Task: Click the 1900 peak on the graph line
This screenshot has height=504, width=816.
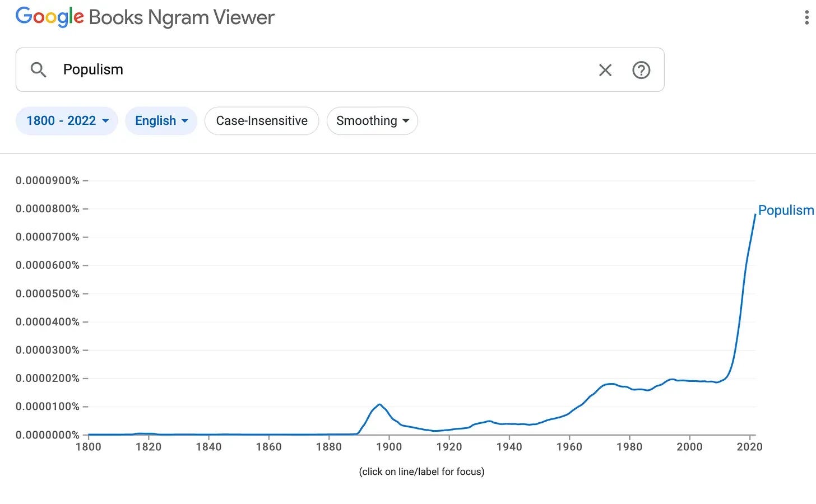Action: click(x=380, y=404)
